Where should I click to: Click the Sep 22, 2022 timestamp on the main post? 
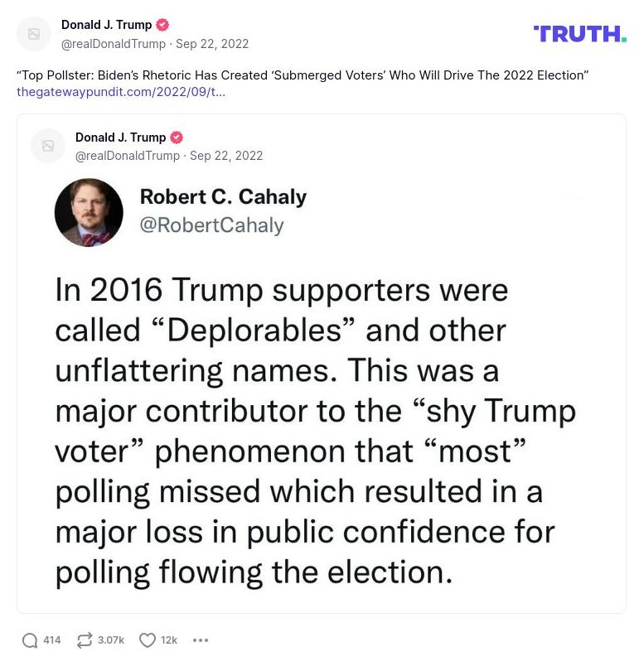pyautogui.click(x=212, y=44)
